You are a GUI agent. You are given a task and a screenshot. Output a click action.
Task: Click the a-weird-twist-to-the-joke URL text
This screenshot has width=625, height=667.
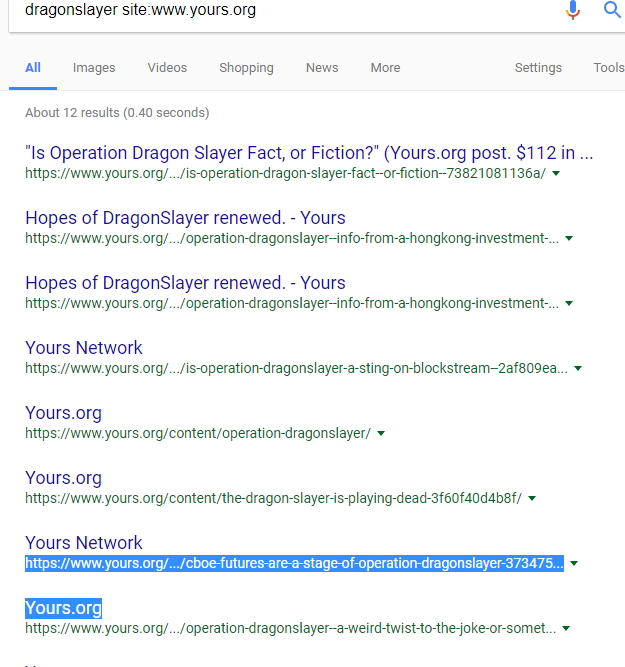[x=291, y=628]
